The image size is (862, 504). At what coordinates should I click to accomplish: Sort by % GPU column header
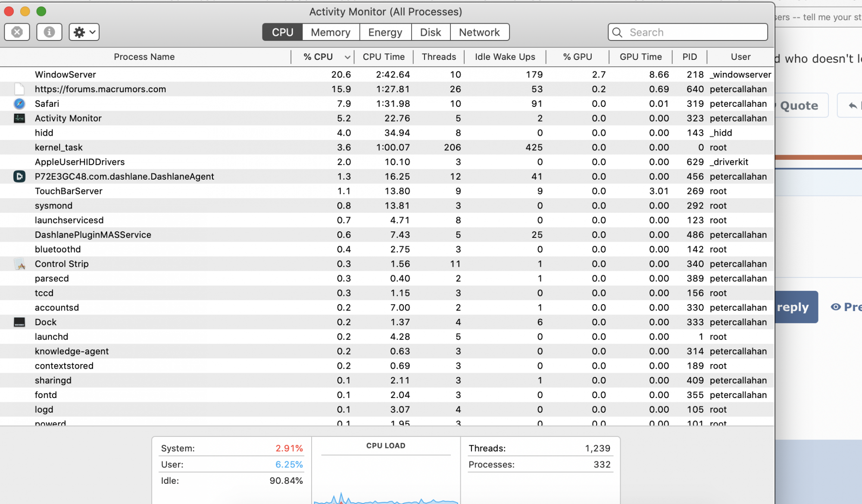click(578, 57)
